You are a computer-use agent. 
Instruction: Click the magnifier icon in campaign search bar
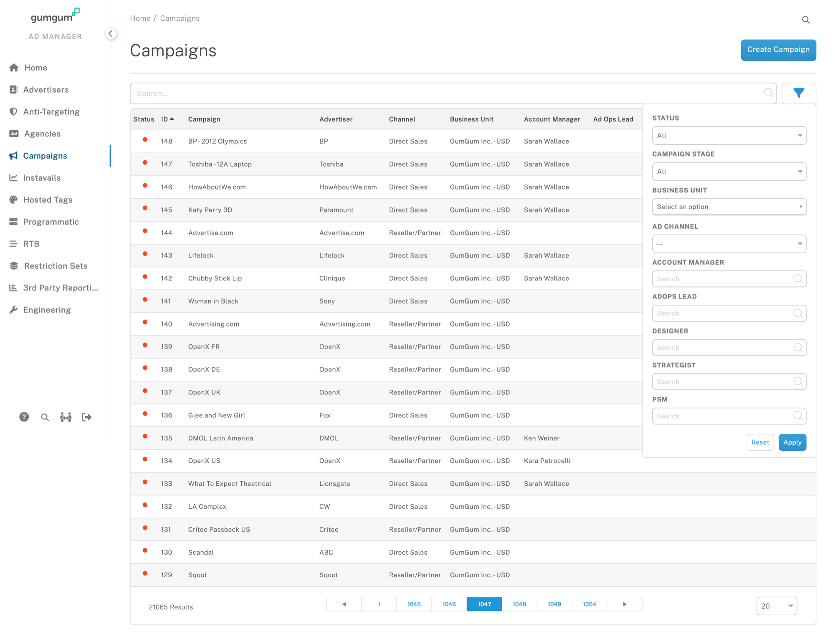768,93
